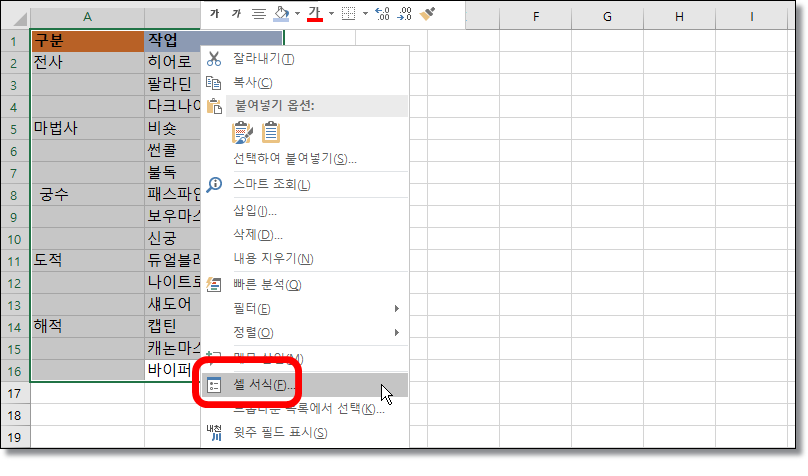Viewport: 808px width, 476px height.
Task: Click the 구분 header cell
Action: click(x=88, y=41)
